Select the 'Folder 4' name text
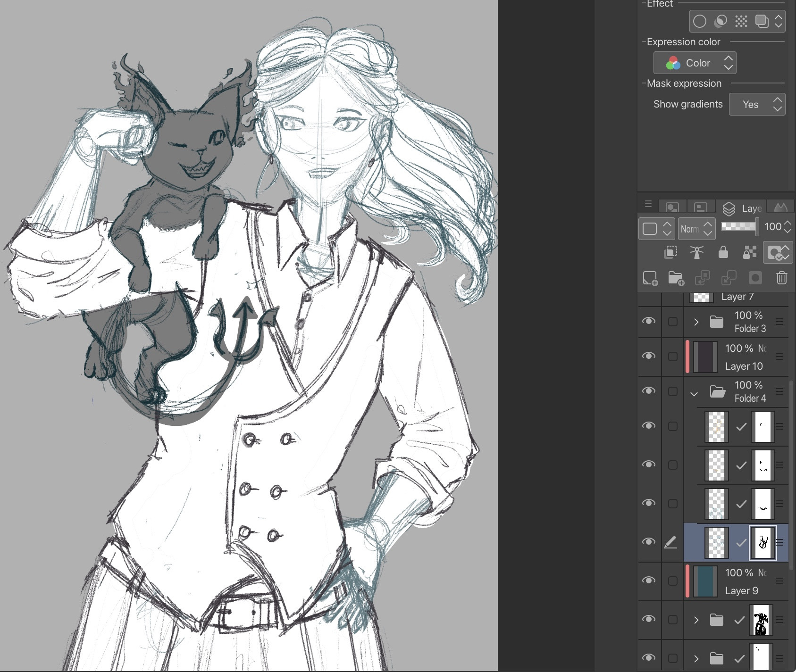The width and height of the screenshot is (796, 672). pos(750,398)
